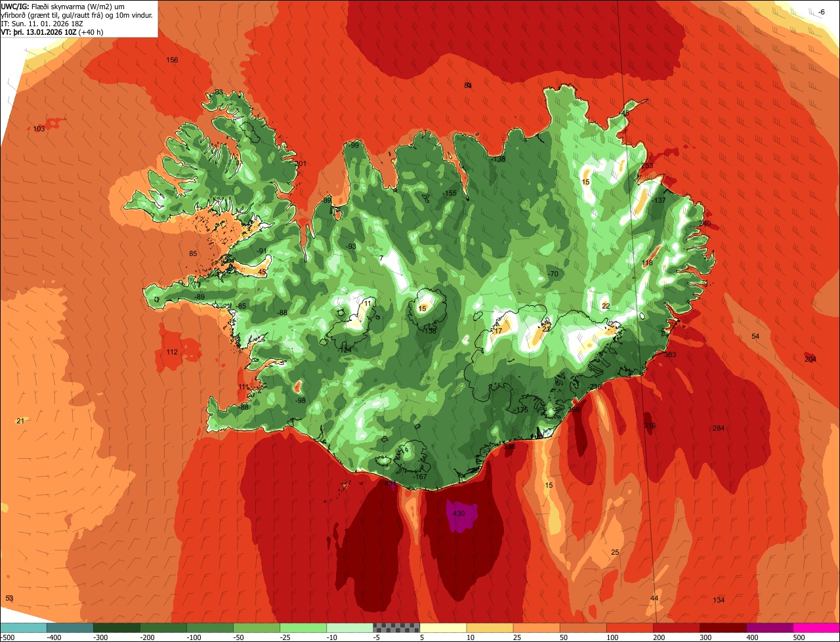This screenshot has width=840, height=642.
Task: Click the '112' value on the map
Action: pyautogui.click(x=172, y=353)
